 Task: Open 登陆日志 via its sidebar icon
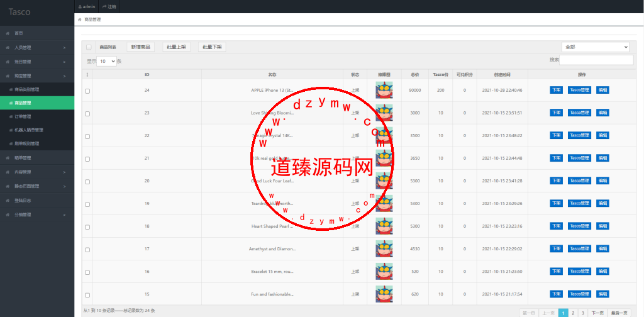click(x=8, y=201)
